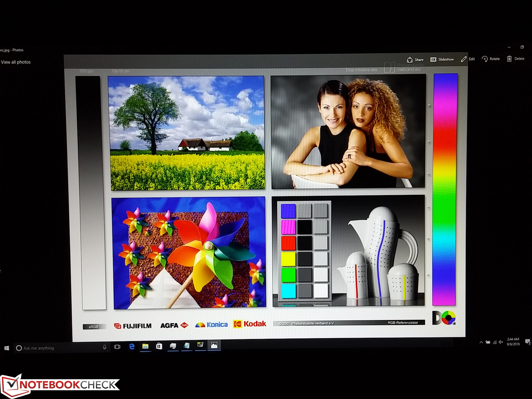Switch to the Photos app taskbar icon
The width and height of the screenshot is (532, 399).
214,345
